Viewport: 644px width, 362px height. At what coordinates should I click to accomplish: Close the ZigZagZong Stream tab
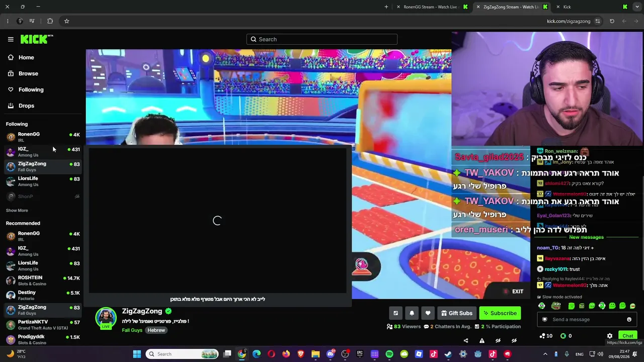tap(478, 7)
